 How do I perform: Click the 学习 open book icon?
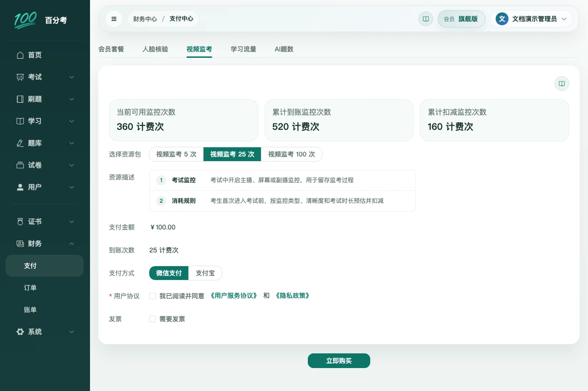[20, 121]
